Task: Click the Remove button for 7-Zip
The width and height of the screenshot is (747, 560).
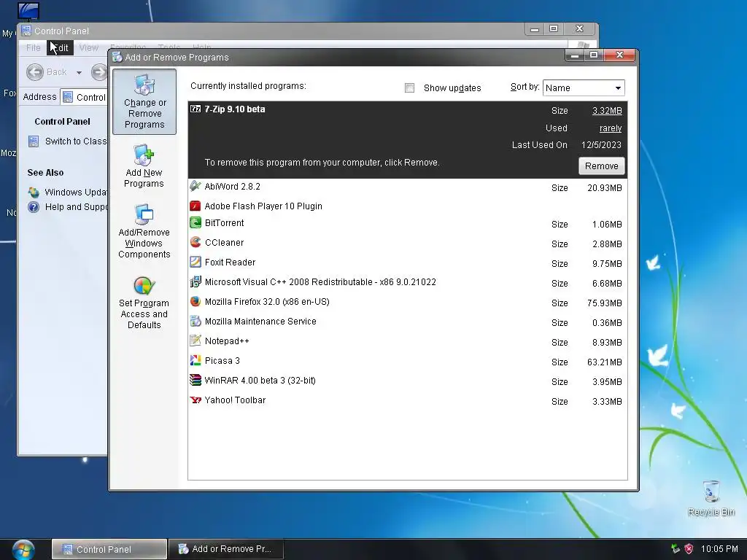Action: 602,166
